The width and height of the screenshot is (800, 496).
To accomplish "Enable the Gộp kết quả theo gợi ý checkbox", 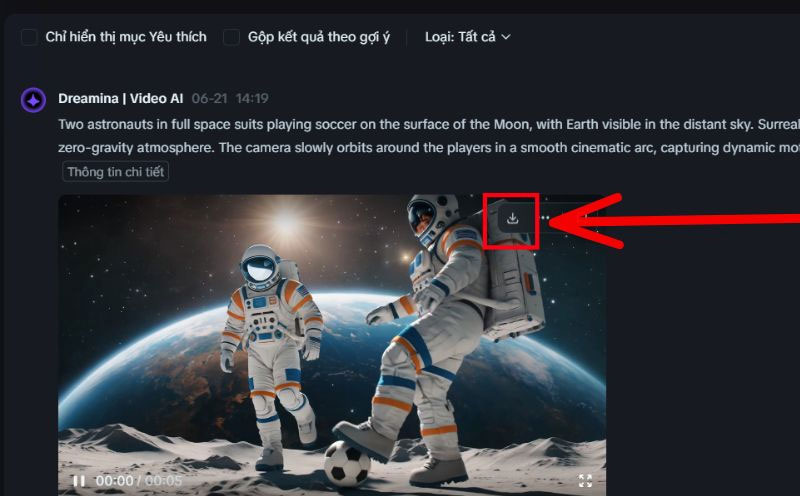I will (x=231, y=37).
